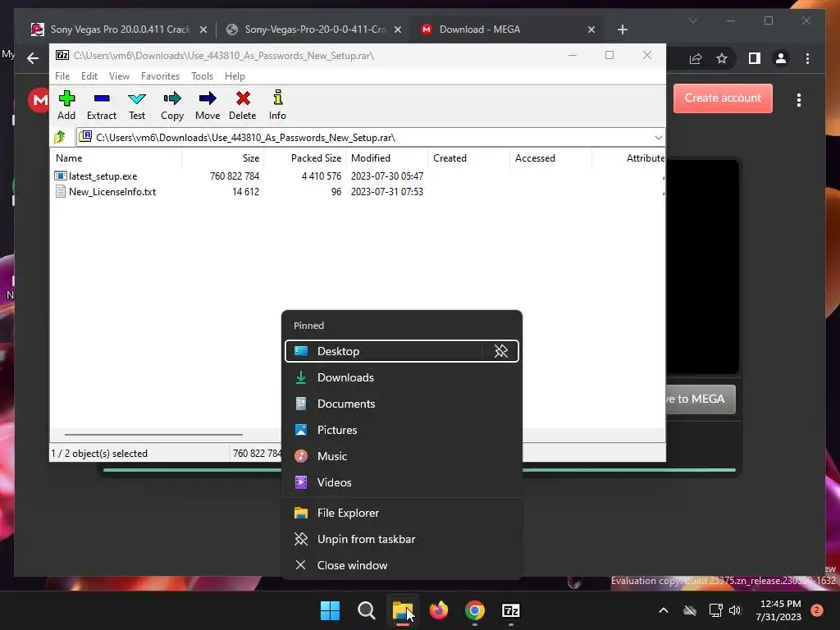The image size is (840, 630).
Task: Click the Add button in 7-Zip toolbar
Action: pyautogui.click(x=66, y=105)
